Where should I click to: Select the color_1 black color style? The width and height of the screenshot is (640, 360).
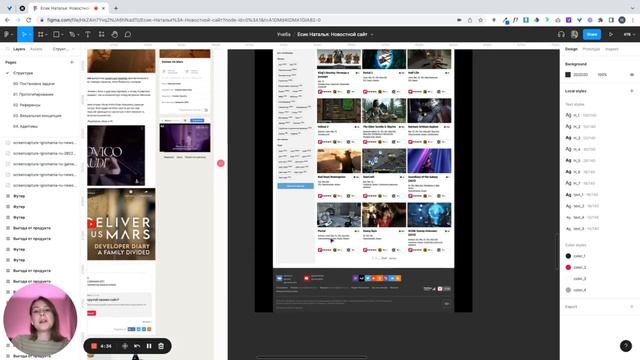[x=576, y=256]
